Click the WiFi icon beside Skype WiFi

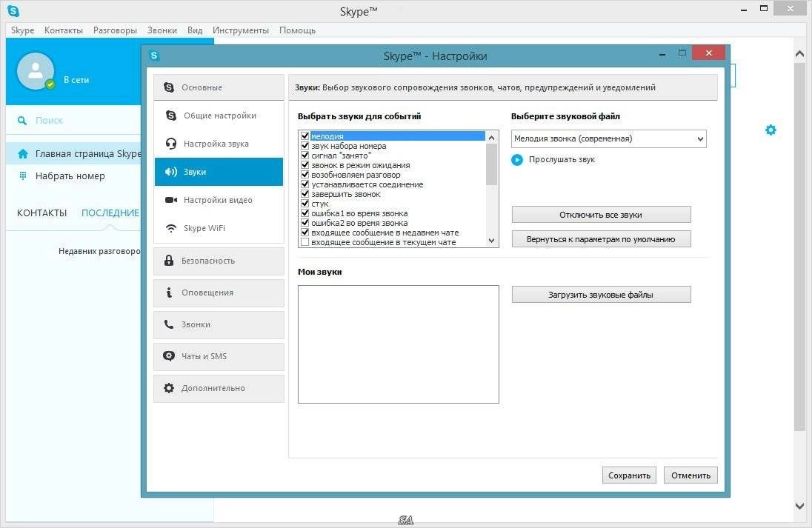[x=171, y=228]
